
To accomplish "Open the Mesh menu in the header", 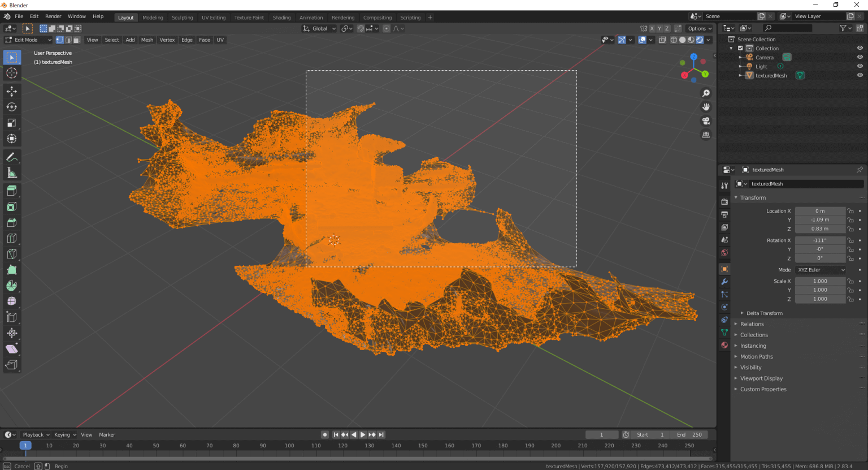I will (x=147, y=40).
